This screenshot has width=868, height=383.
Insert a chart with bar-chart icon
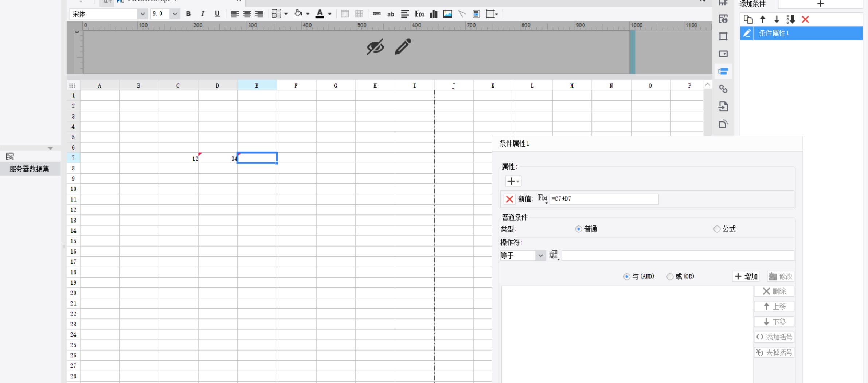tap(433, 14)
